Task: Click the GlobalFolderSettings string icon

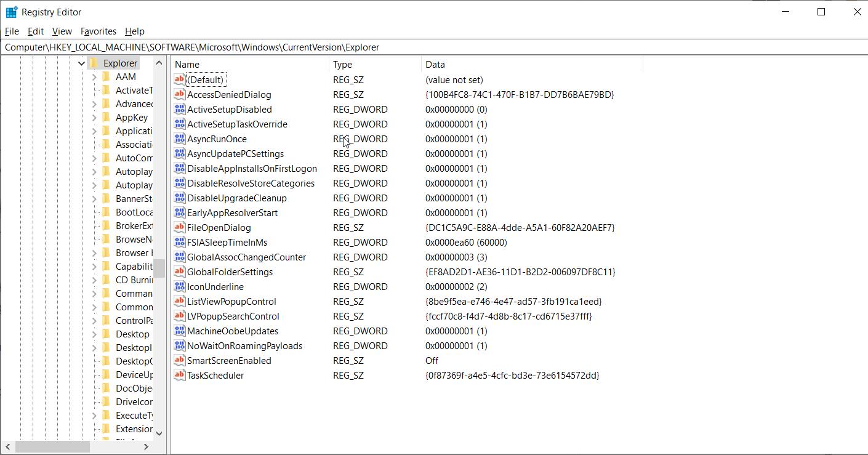Action: click(x=179, y=272)
